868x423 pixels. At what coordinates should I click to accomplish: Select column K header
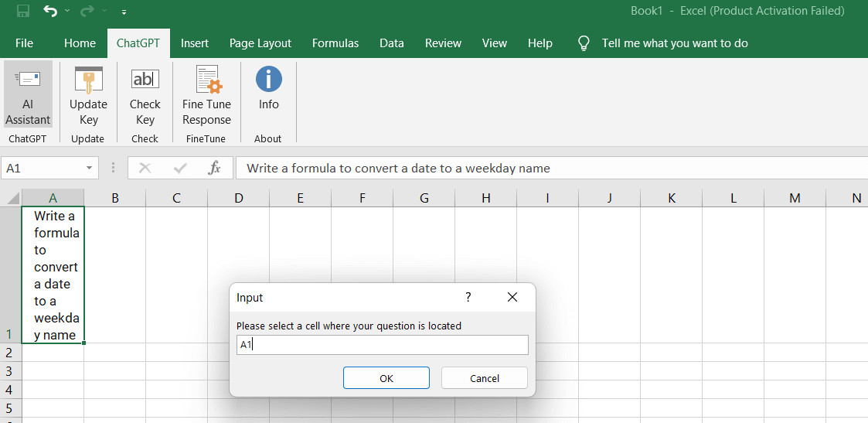672,198
